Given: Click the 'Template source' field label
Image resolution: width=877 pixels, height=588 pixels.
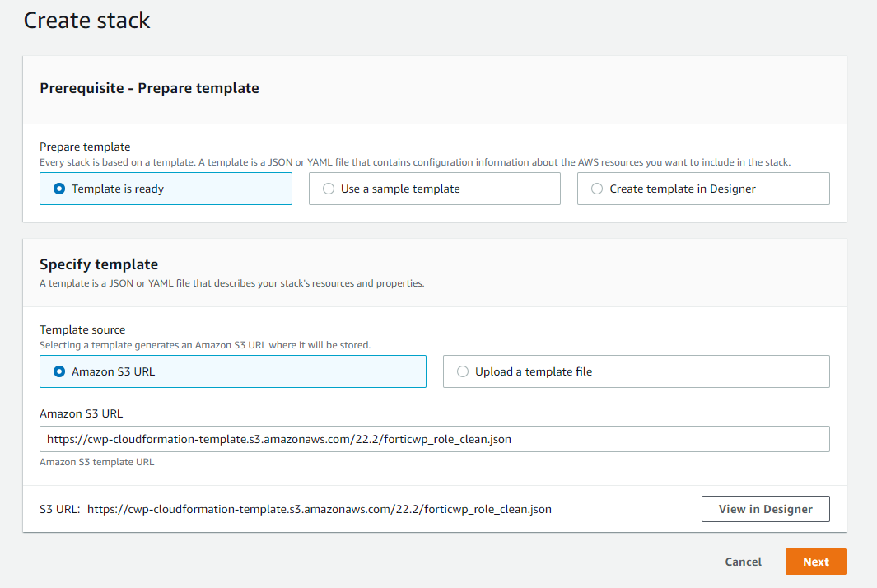Looking at the screenshot, I should coord(82,329).
